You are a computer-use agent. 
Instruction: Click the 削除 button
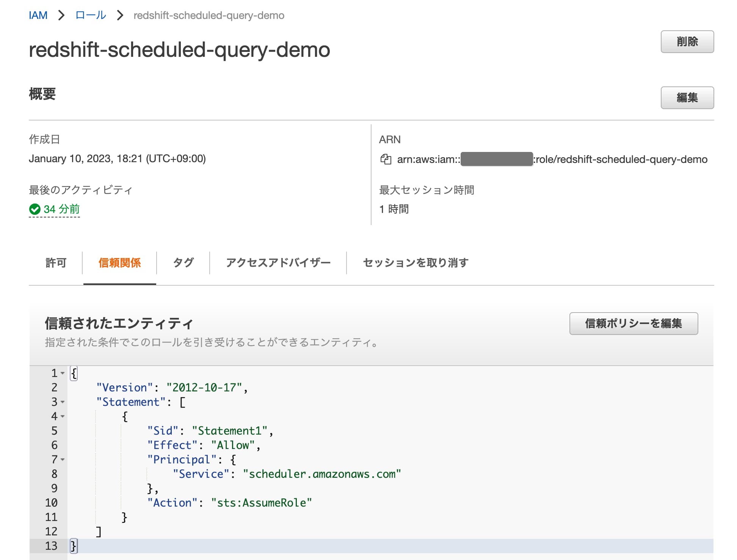tap(687, 42)
